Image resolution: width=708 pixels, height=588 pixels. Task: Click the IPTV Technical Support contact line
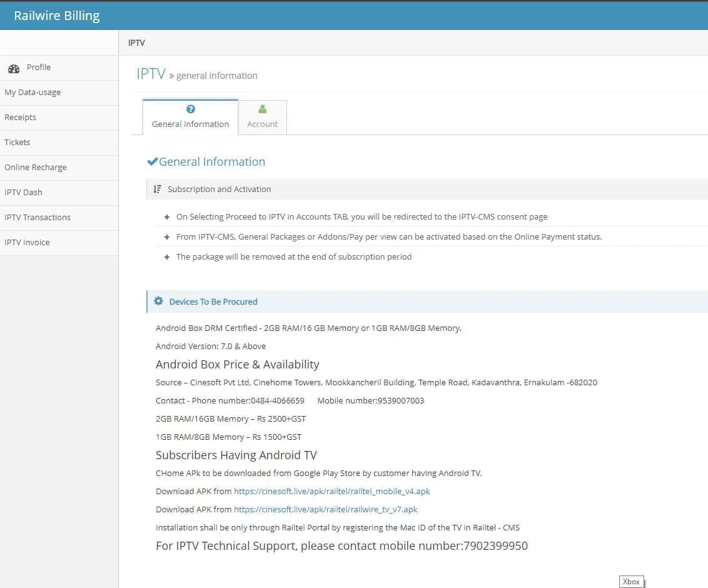coord(342,546)
